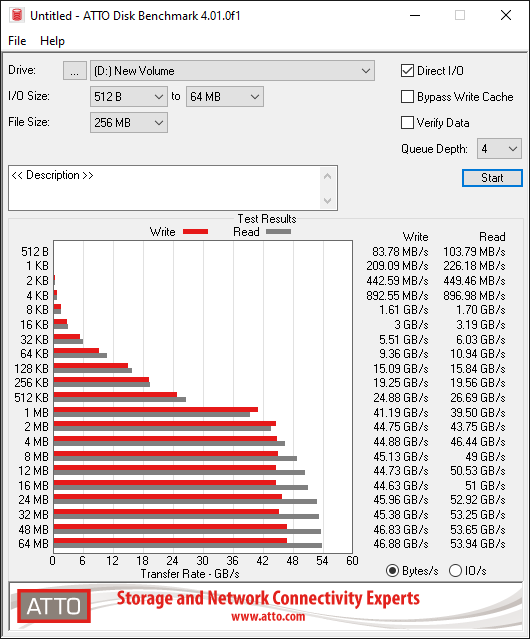Click the Transfer Rate - GB/s axis label

(x=190, y=574)
